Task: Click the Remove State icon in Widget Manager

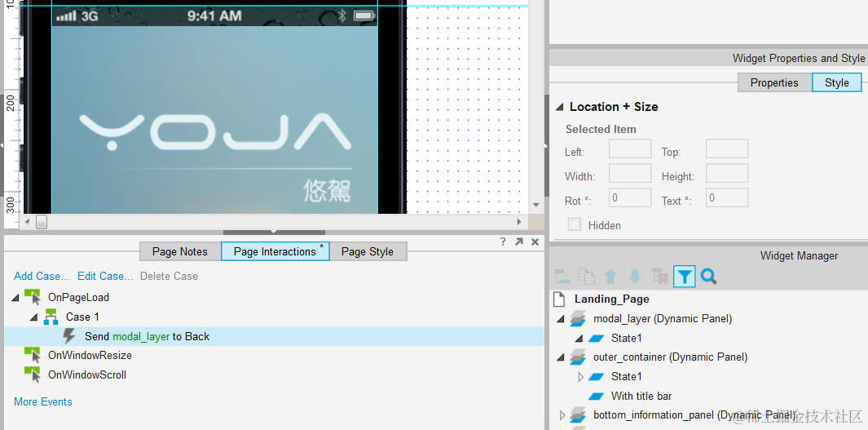Action: (660, 276)
